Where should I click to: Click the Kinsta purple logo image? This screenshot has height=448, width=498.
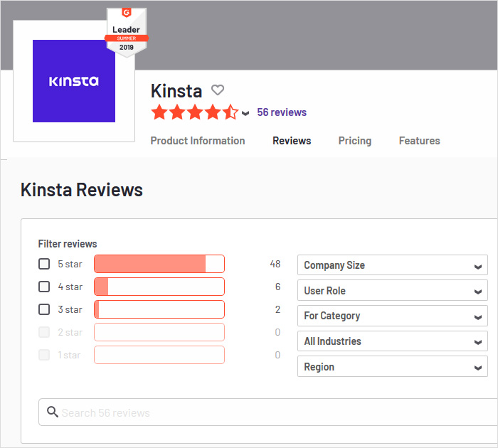tap(74, 81)
